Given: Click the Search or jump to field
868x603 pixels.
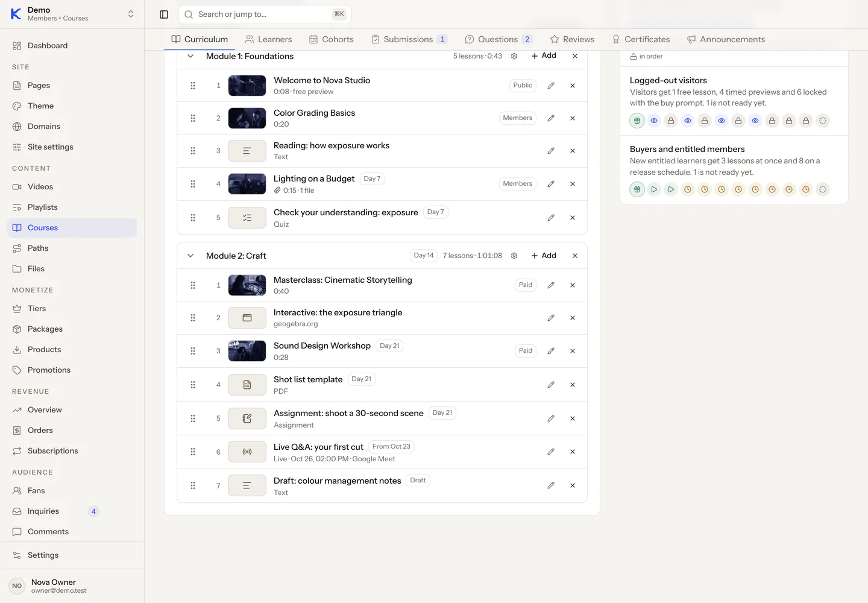Looking at the screenshot, I should click(265, 14).
